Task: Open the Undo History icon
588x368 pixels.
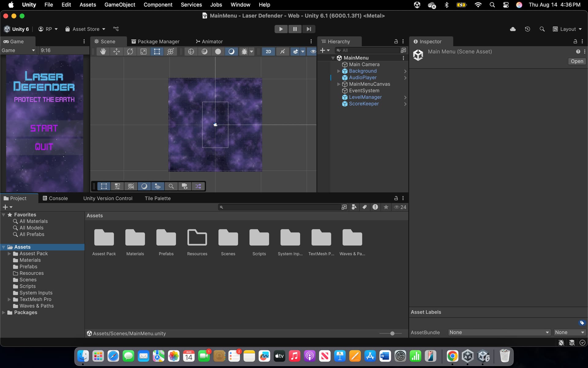Action: point(527,29)
